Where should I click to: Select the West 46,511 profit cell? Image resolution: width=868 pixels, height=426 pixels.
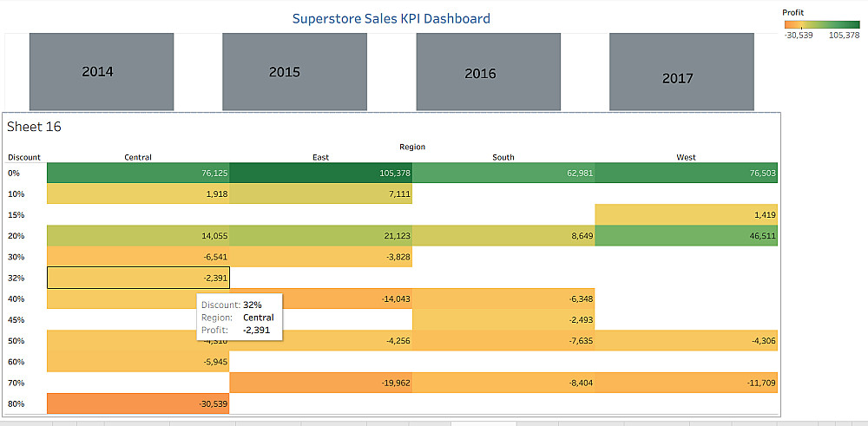click(686, 235)
